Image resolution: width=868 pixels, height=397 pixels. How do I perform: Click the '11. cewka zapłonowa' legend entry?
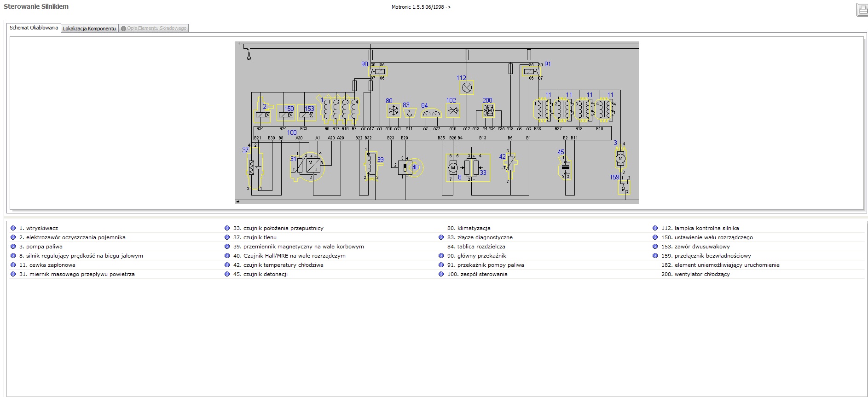click(x=47, y=265)
